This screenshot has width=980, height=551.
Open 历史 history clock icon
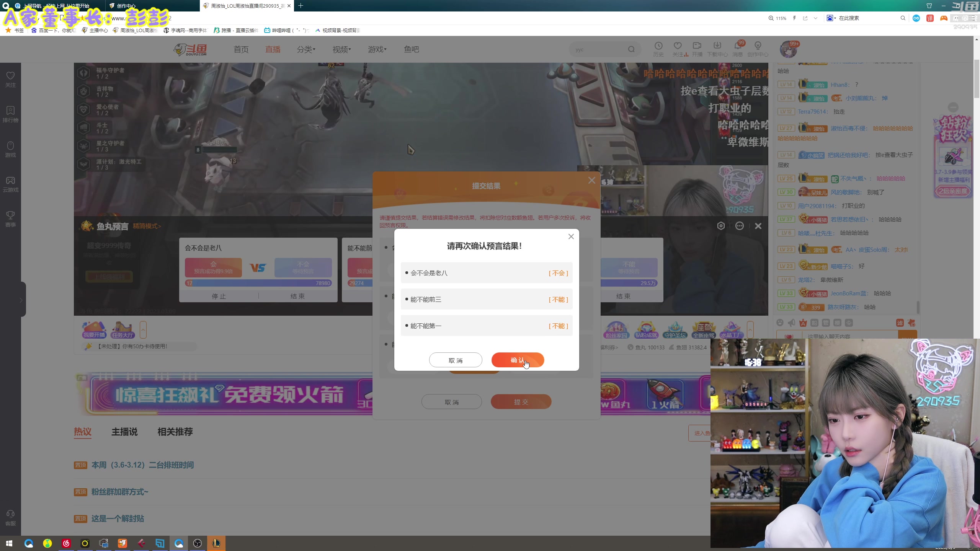658,49
